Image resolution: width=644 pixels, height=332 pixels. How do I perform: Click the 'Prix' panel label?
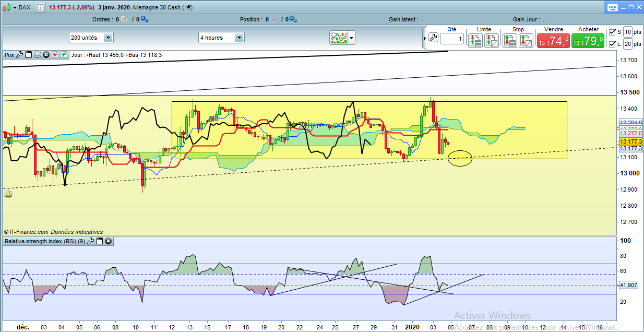click(x=9, y=54)
